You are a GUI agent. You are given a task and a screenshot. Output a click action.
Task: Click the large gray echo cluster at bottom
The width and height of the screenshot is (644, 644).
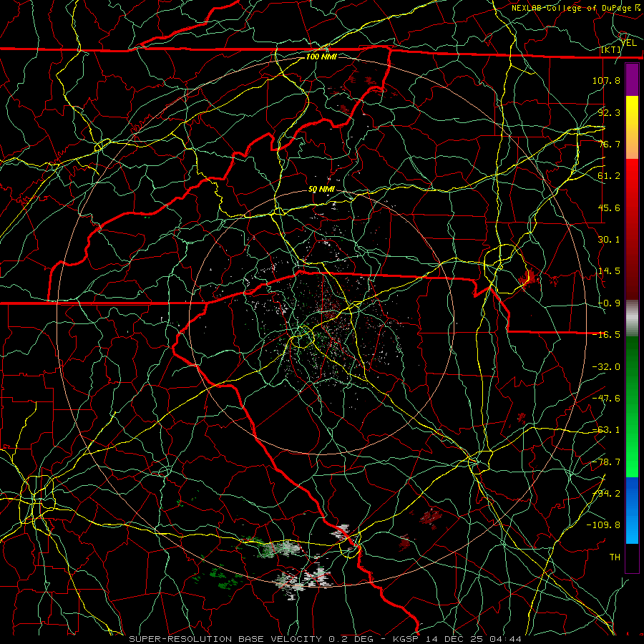click(303, 580)
